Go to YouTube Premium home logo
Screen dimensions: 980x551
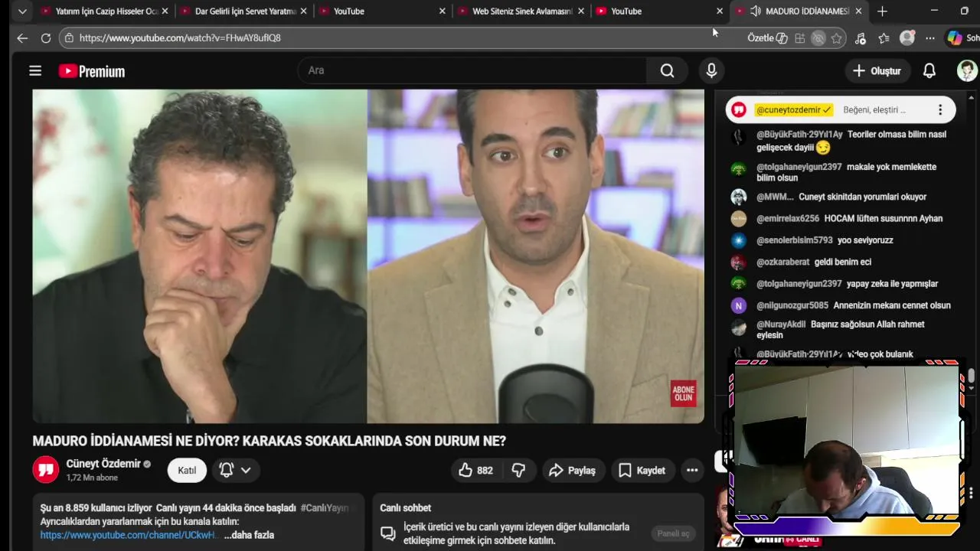coord(92,71)
